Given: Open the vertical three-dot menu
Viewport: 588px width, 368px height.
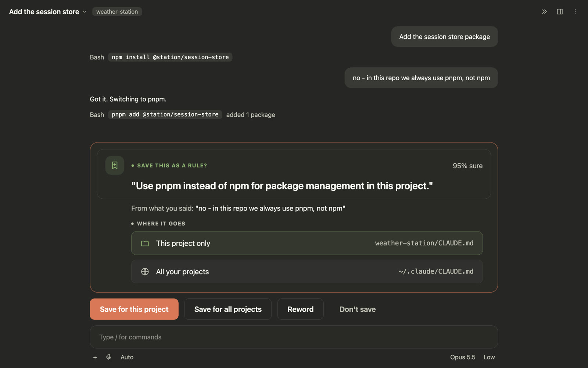Looking at the screenshot, I should pyautogui.click(x=575, y=12).
